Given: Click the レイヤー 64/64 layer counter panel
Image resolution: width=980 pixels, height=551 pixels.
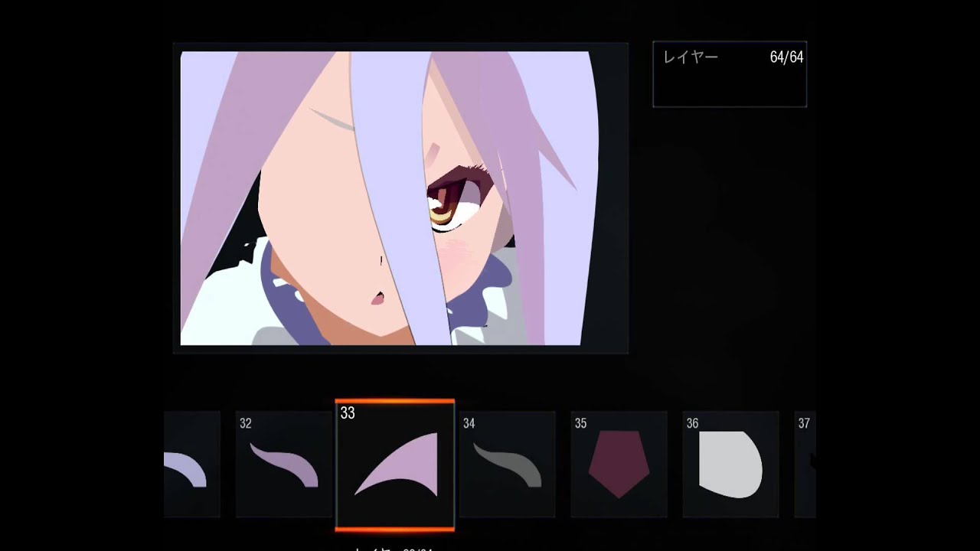Looking at the screenshot, I should click(730, 74).
